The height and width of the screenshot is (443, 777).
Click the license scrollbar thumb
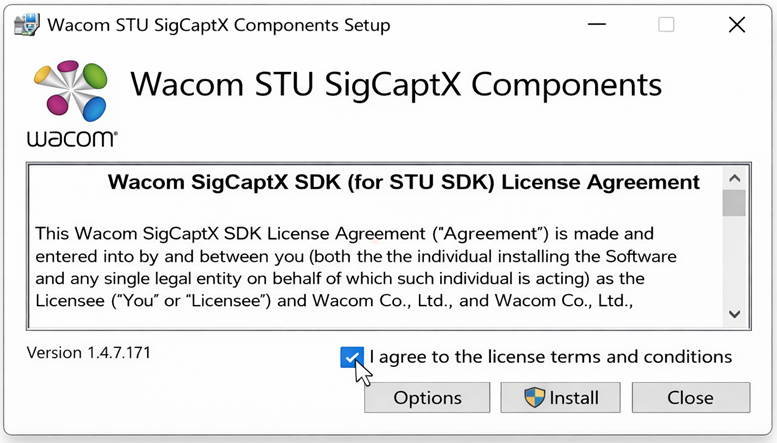(734, 203)
